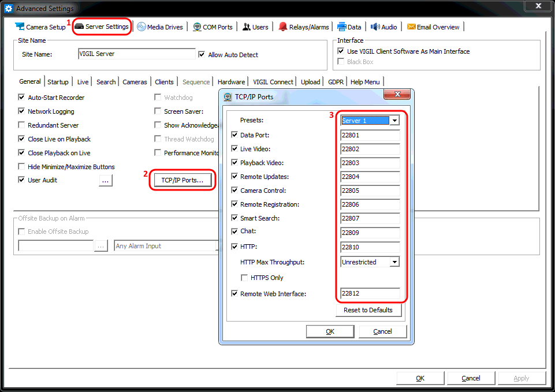
Task: Select the General tab
Action: [x=30, y=81]
